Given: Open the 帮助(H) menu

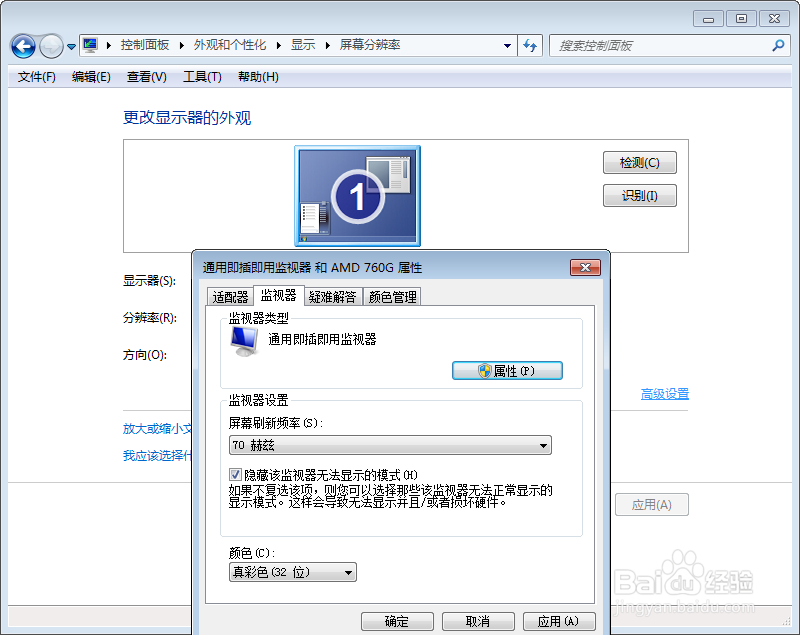Looking at the screenshot, I should tap(258, 77).
